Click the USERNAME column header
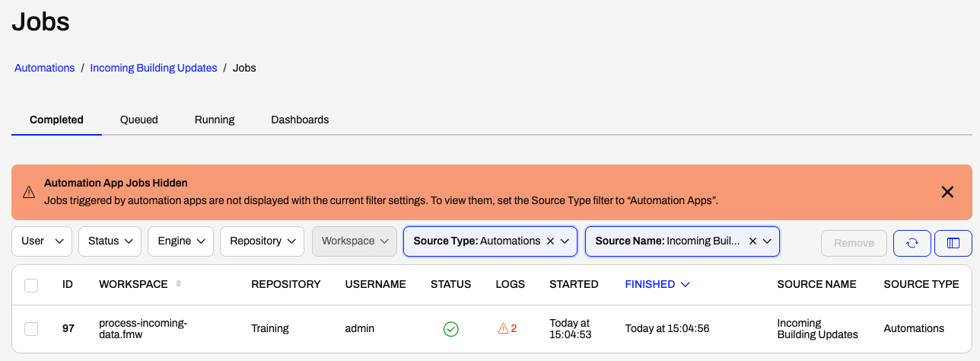Viewport: 980px width, 361px height. click(375, 284)
